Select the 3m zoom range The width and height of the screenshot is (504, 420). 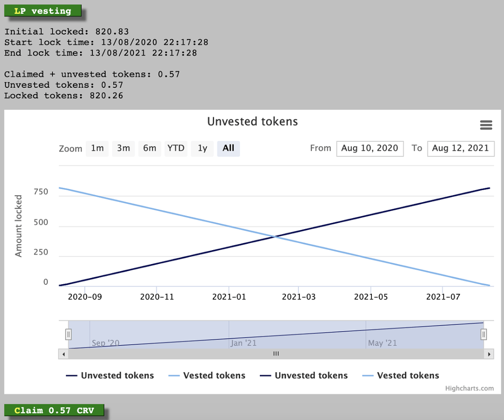point(123,148)
